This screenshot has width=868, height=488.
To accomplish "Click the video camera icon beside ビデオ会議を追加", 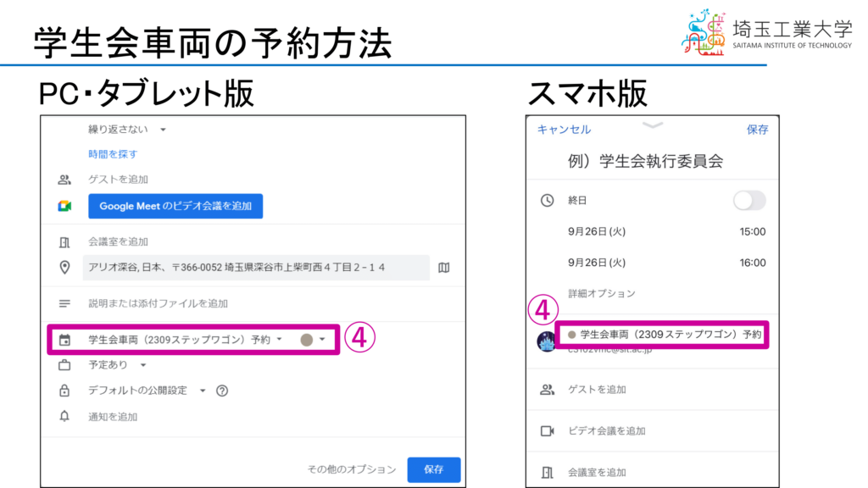I will coord(548,431).
